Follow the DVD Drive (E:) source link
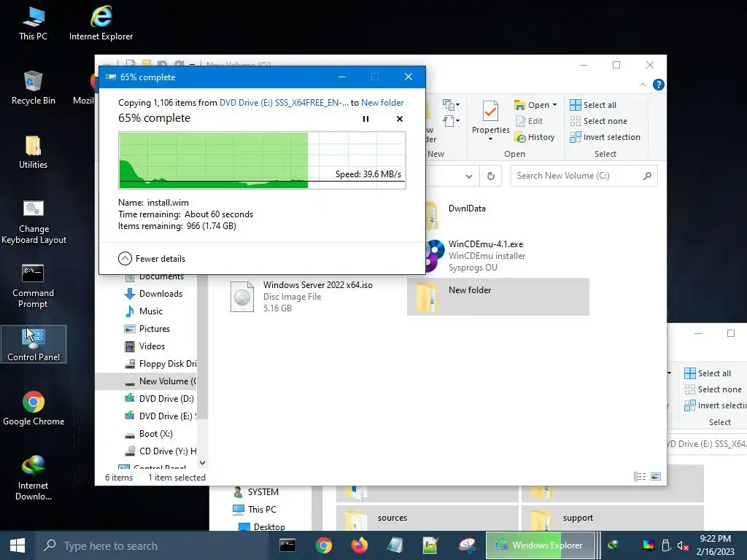The width and height of the screenshot is (747, 560). tap(284, 102)
